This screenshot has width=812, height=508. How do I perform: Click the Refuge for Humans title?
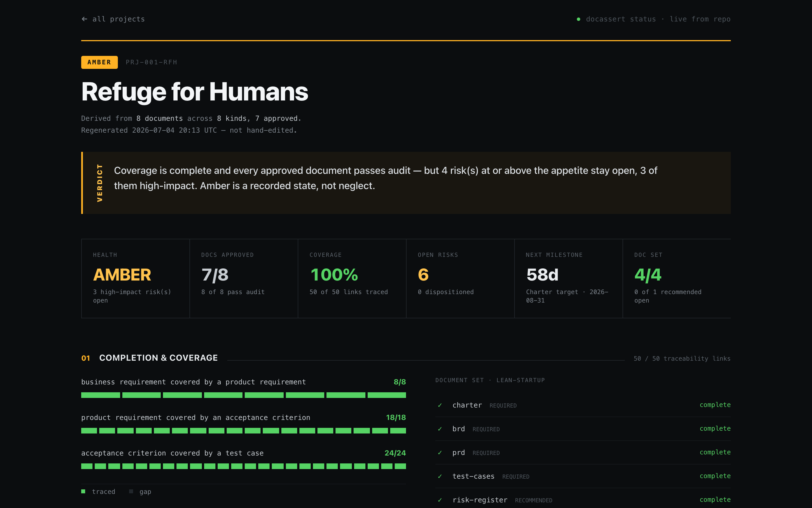point(195,92)
